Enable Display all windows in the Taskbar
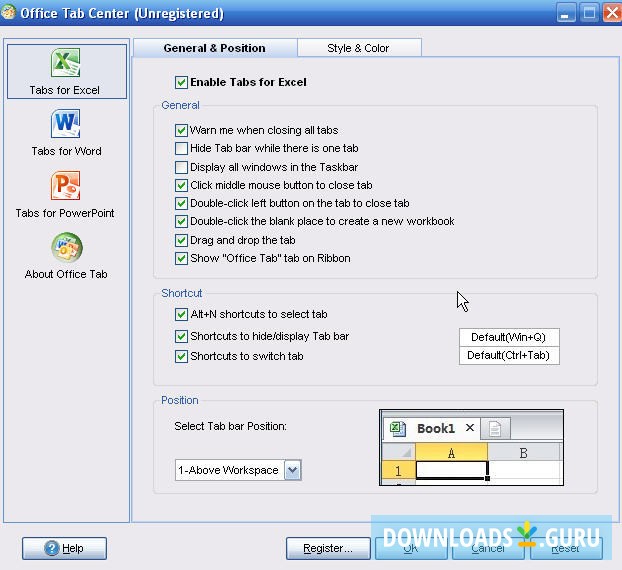The height and width of the screenshot is (570, 622). [x=181, y=167]
